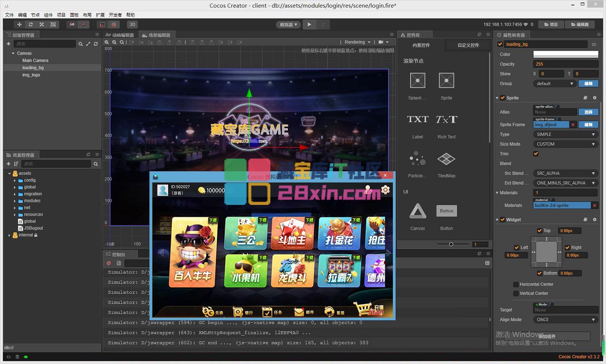606x364 pixels.
Task: Select the Scale transform tool
Action: (x=42, y=24)
